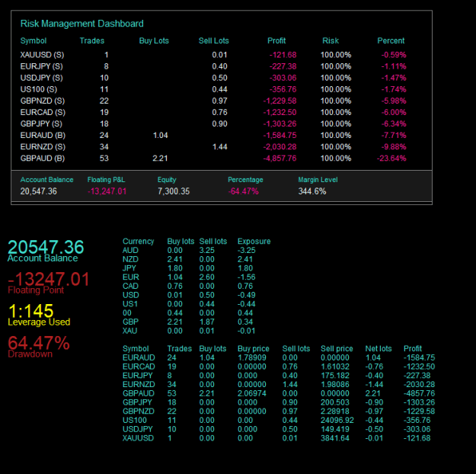The height and width of the screenshot is (474, 476).
Task: Click the Trades column header in dashboard
Action: coord(92,40)
